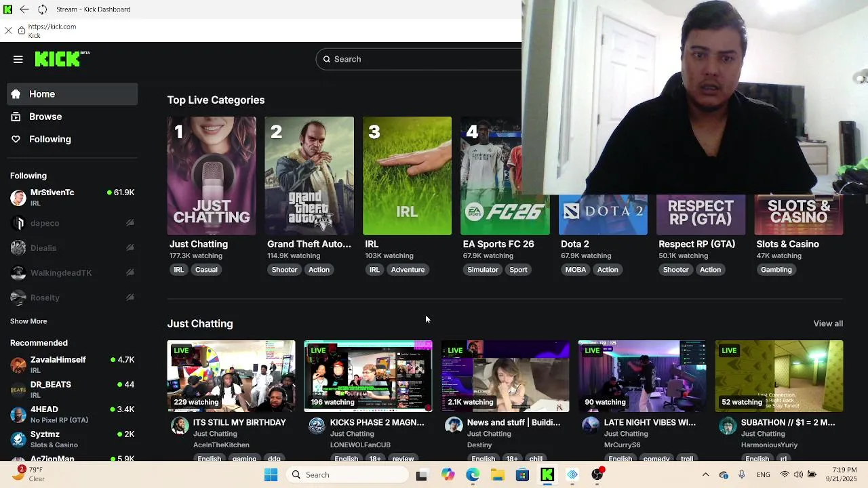Open the stream thumbnail with 52 watching
Screen dimensions: 868x488
pyautogui.click(x=779, y=376)
